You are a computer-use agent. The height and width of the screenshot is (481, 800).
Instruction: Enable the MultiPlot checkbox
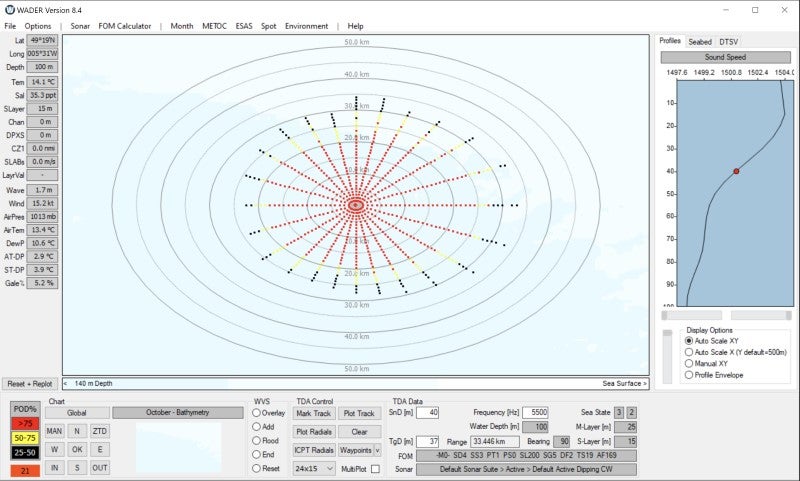pos(375,468)
